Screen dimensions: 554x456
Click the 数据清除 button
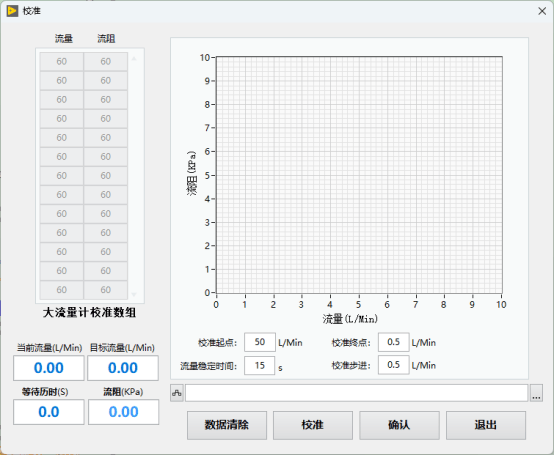pyautogui.click(x=227, y=425)
